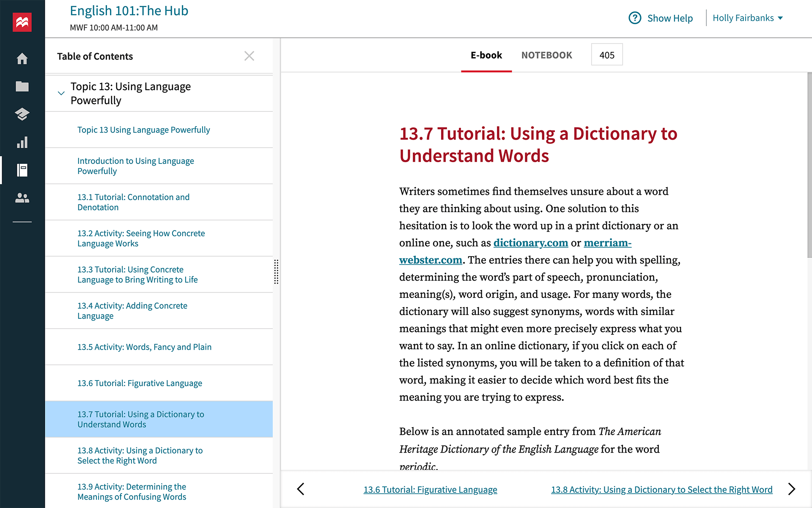Image resolution: width=812 pixels, height=508 pixels.
Task: Open the stacked layers icon in sidebar
Action: click(x=22, y=114)
